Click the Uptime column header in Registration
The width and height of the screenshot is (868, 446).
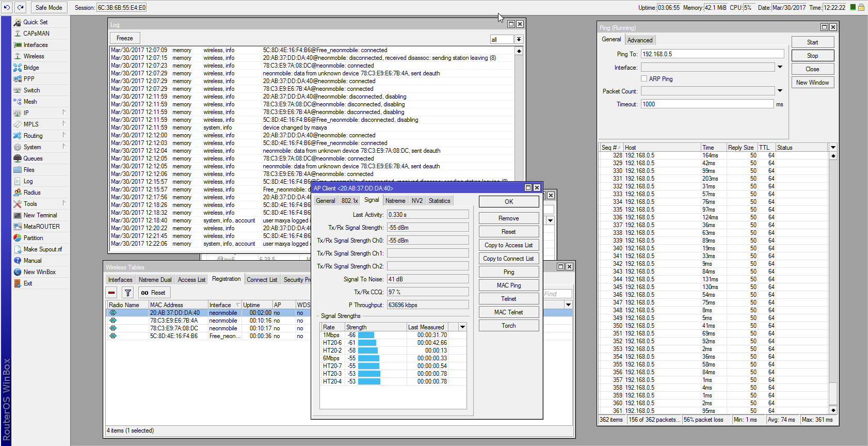tap(257, 305)
